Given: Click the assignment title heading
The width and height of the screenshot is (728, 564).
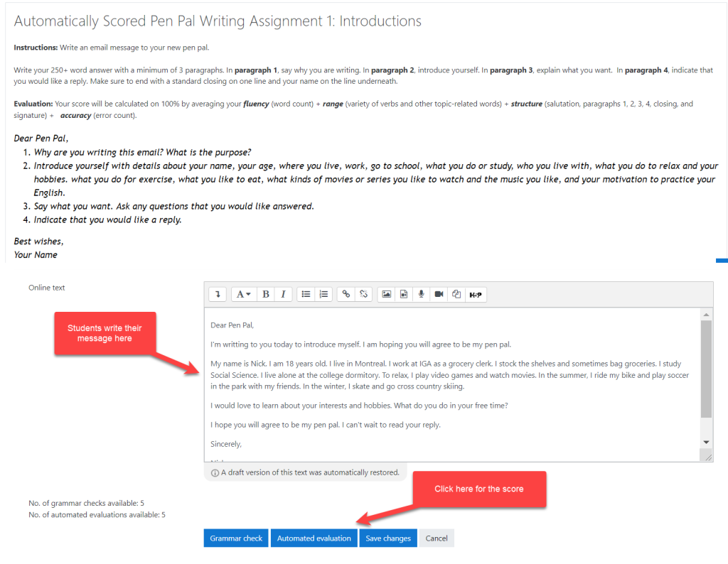Looking at the screenshot, I should click(218, 21).
